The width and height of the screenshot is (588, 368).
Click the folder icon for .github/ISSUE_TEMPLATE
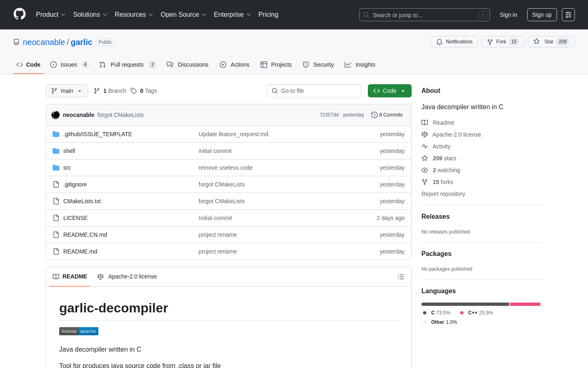pos(56,134)
